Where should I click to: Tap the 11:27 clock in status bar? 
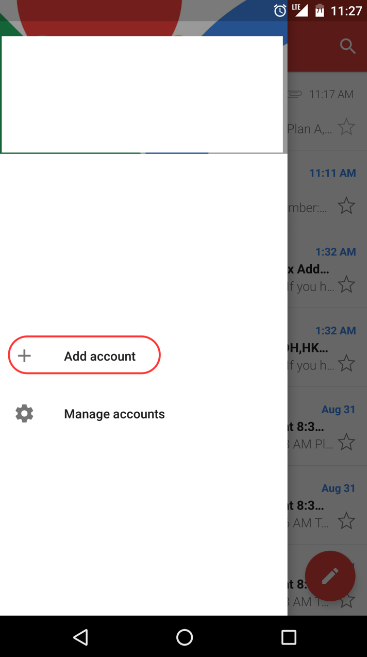tap(346, 10)
